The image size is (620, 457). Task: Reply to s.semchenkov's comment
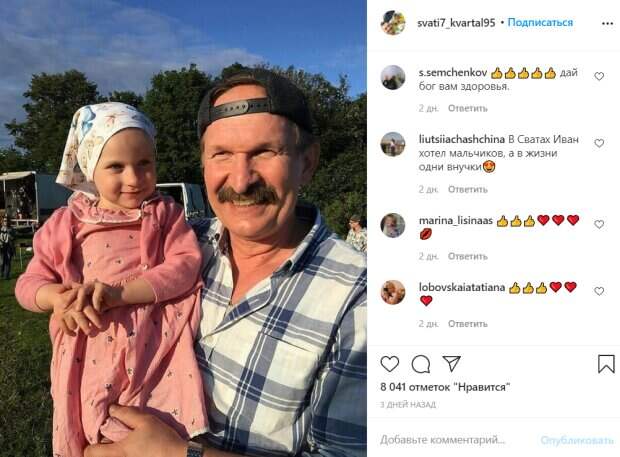tap(467, 108)
